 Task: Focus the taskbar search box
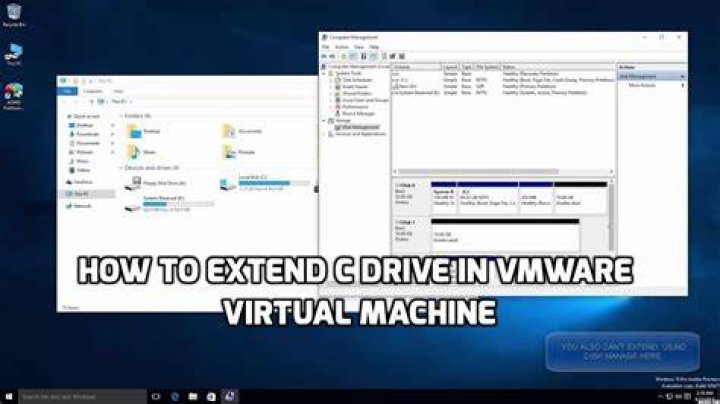click(82, 396)
